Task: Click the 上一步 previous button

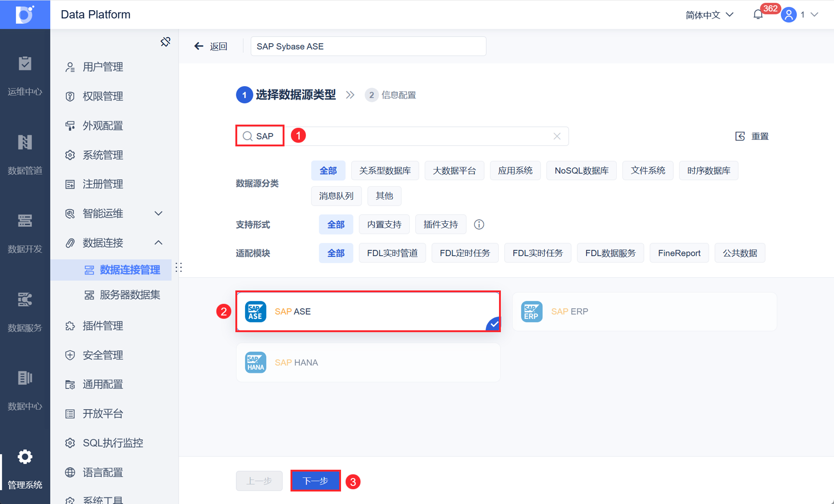Action: pos(259,481)
